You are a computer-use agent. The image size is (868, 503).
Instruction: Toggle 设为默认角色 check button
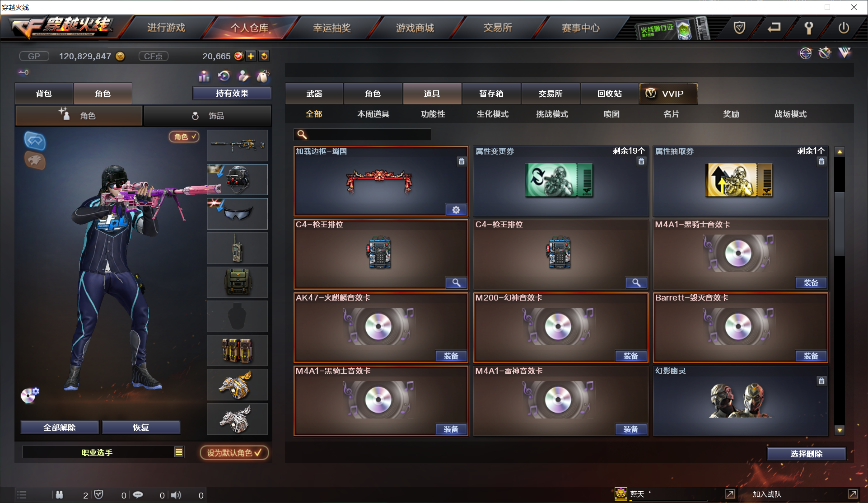pos(234,453)
